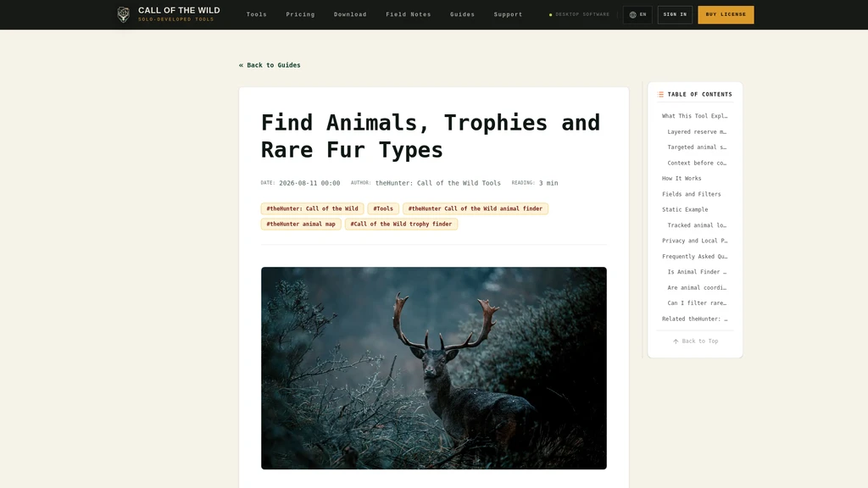Screen dimensions: 868x488
Task: Click the date 2026-08-11 00:00
Action: point(309,183)
